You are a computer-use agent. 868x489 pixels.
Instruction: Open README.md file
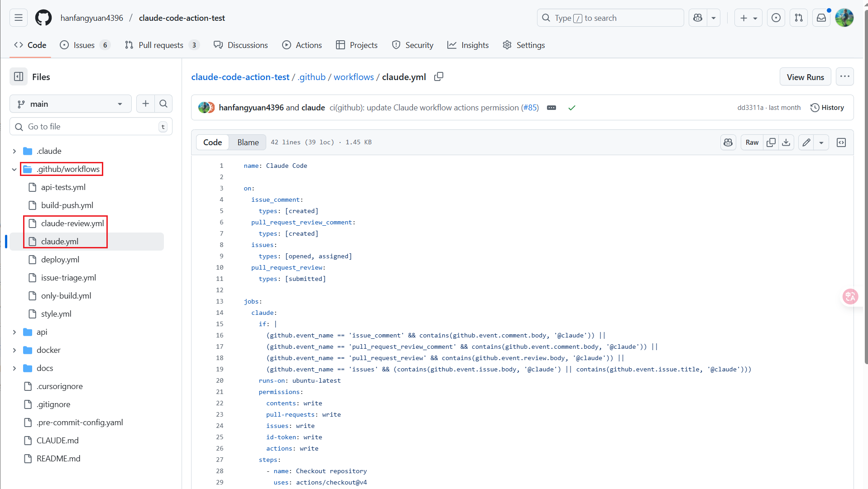click(x=58, y=458)
